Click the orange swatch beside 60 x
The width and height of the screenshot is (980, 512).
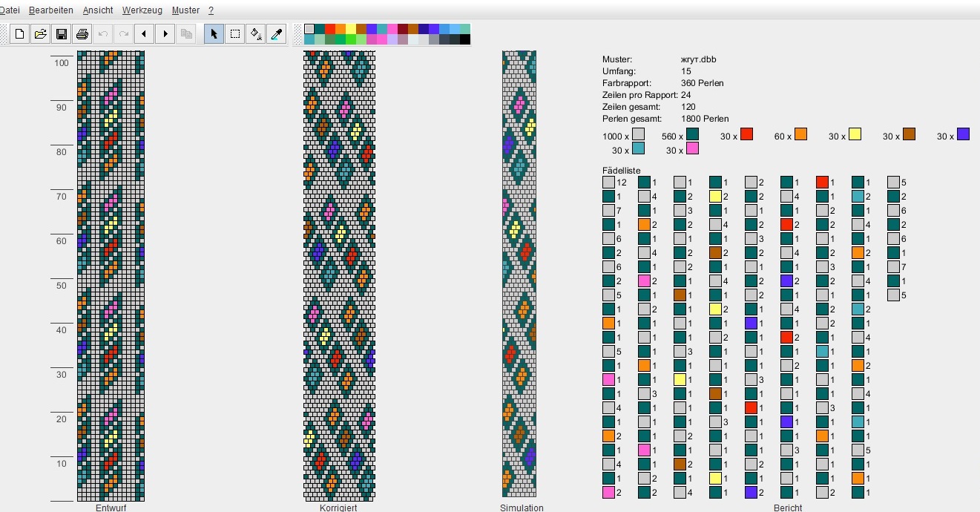pyautogui.click(x=800, y=134)
